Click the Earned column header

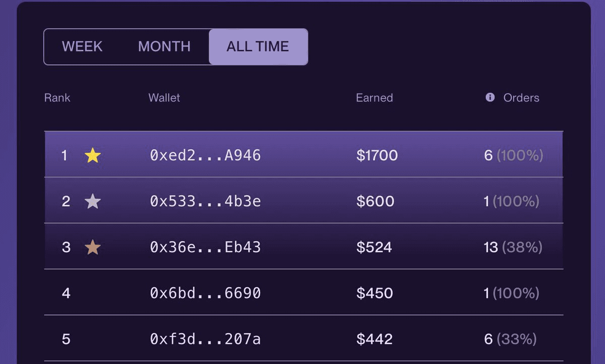[x=374, y=98]
